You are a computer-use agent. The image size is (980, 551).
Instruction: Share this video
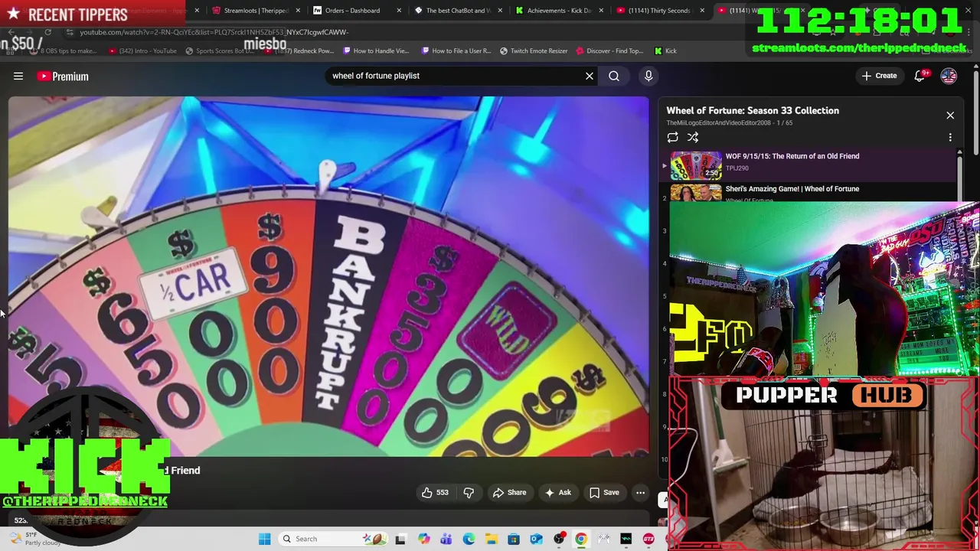coord(509,493)
